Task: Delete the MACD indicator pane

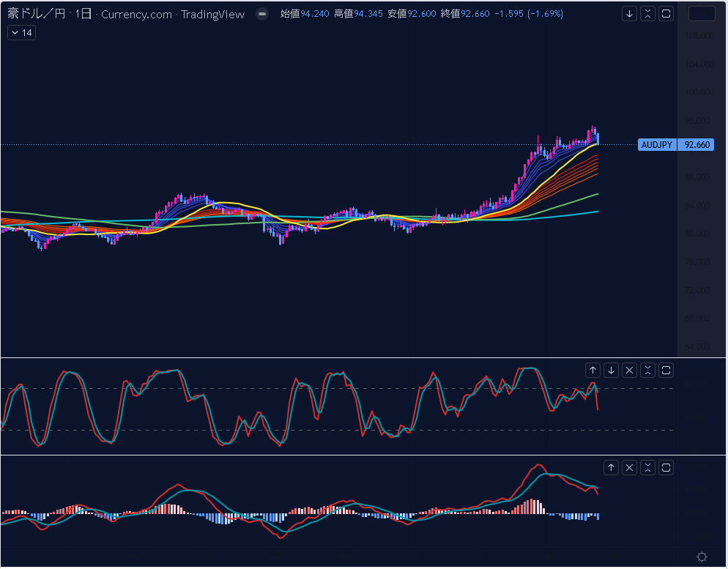Action: coord(629,468)
